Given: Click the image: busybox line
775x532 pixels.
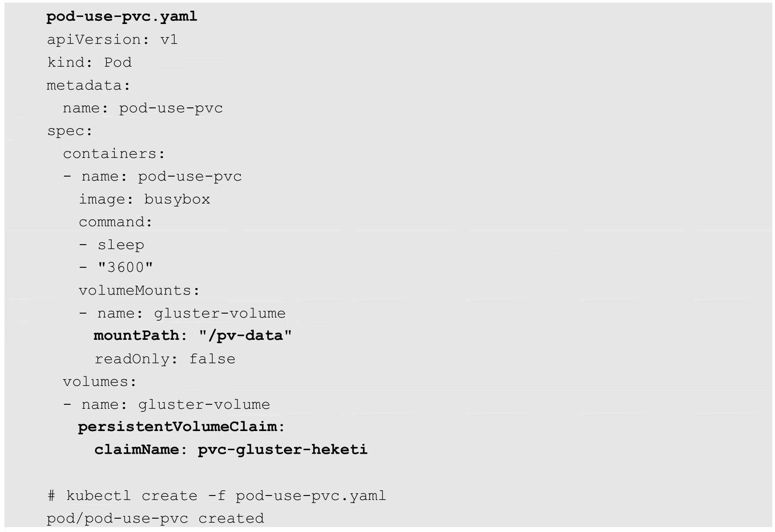Looking at the screenshot, I should pyautogui.click(x=144, y=199).
